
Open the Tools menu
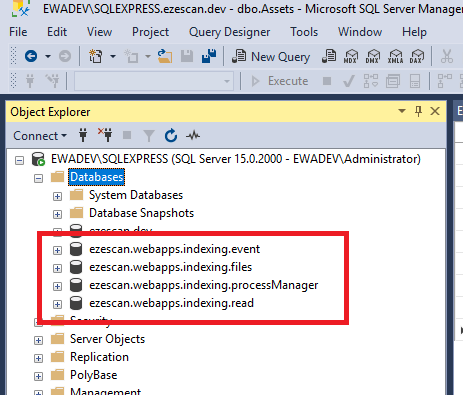pos(304,32)
